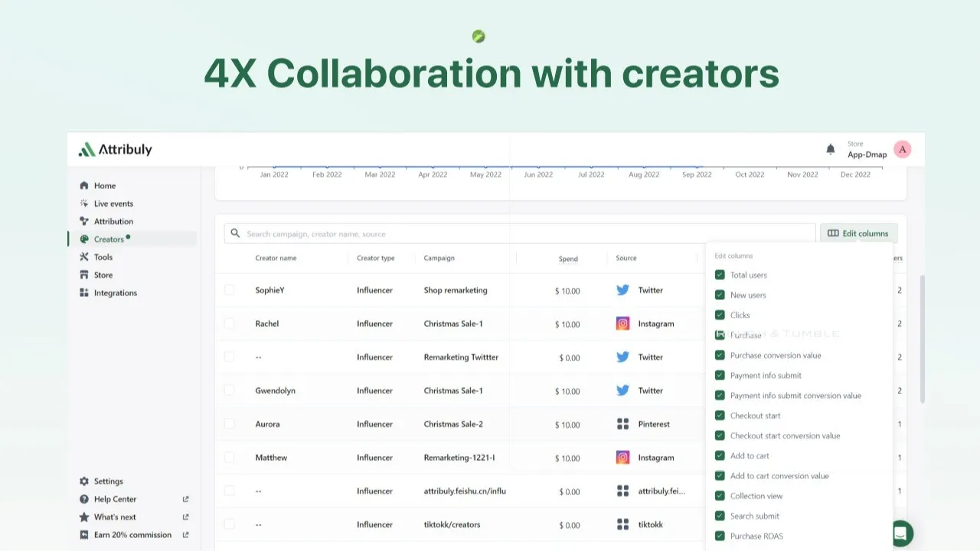
Task: Go to Live events in sidebar
Action: coord(113,204)
